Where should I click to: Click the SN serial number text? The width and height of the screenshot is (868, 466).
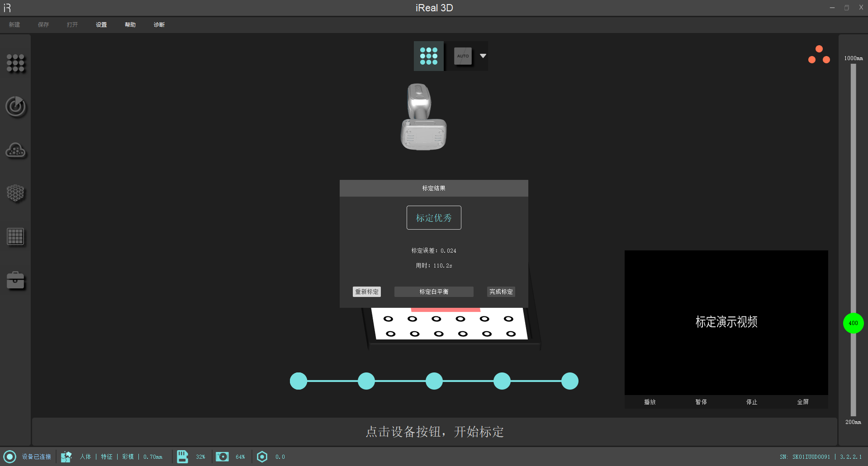805,457
